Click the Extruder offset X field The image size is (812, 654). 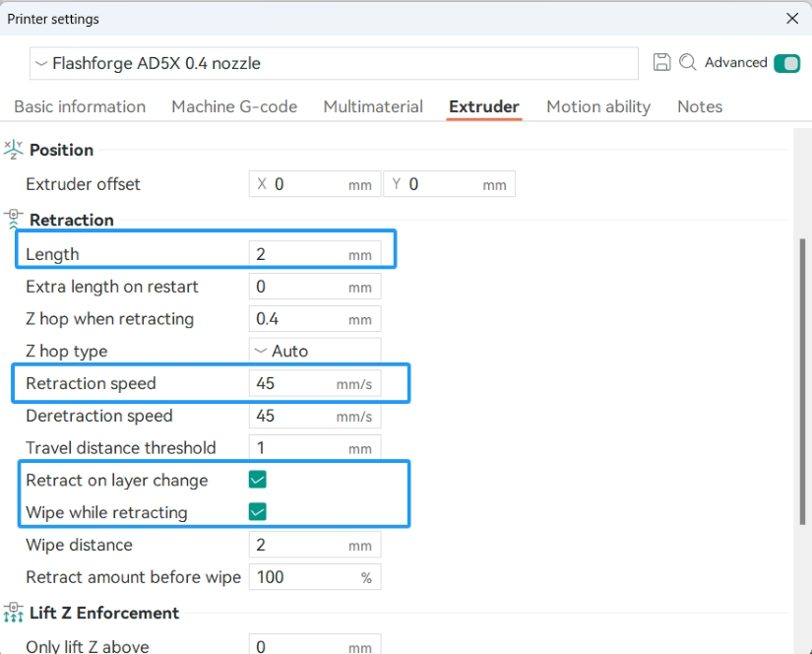[308, 184]
